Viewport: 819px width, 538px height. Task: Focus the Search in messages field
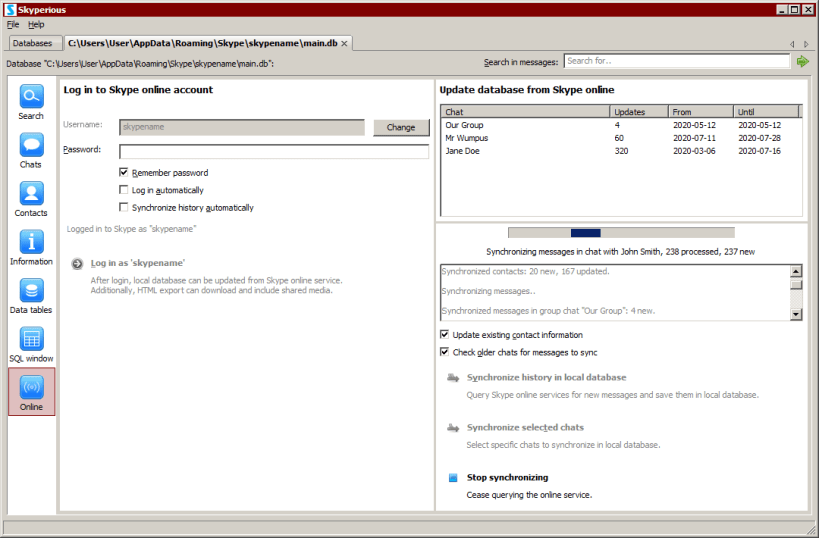[x=677, y=61]
